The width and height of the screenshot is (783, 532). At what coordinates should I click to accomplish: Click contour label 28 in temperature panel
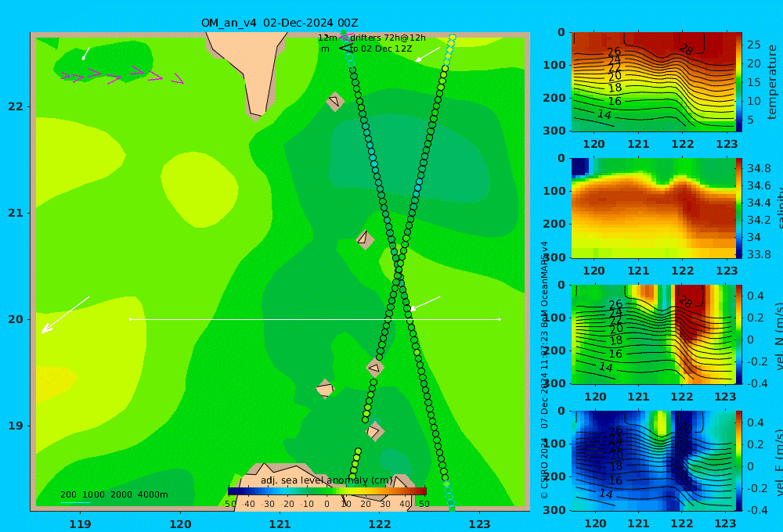[687, 49]
